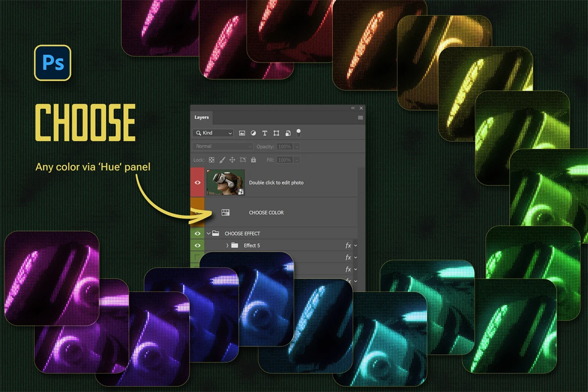Collapse the CHOOSE EFFECT group
This screenshot has height=392, width=588.
pos(208,234)
